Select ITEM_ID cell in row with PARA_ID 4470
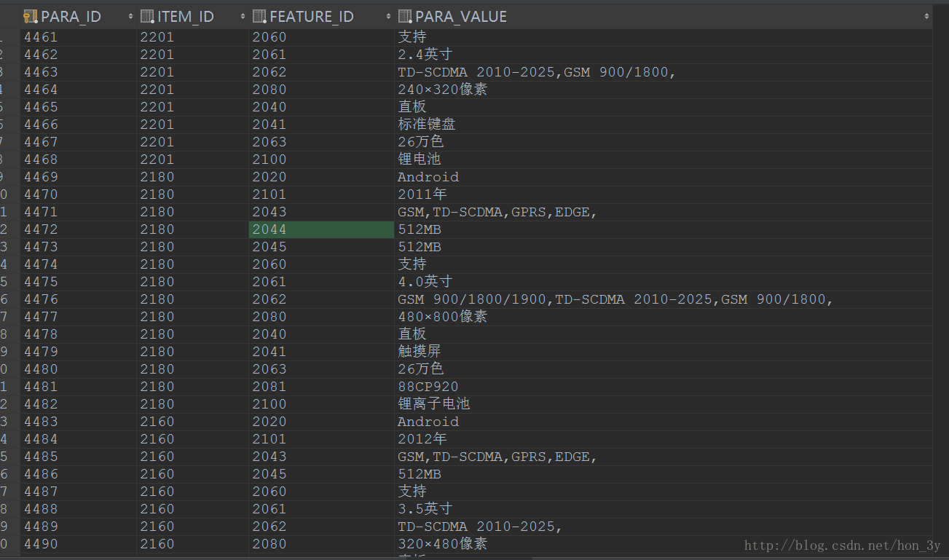 click(192, 194)
